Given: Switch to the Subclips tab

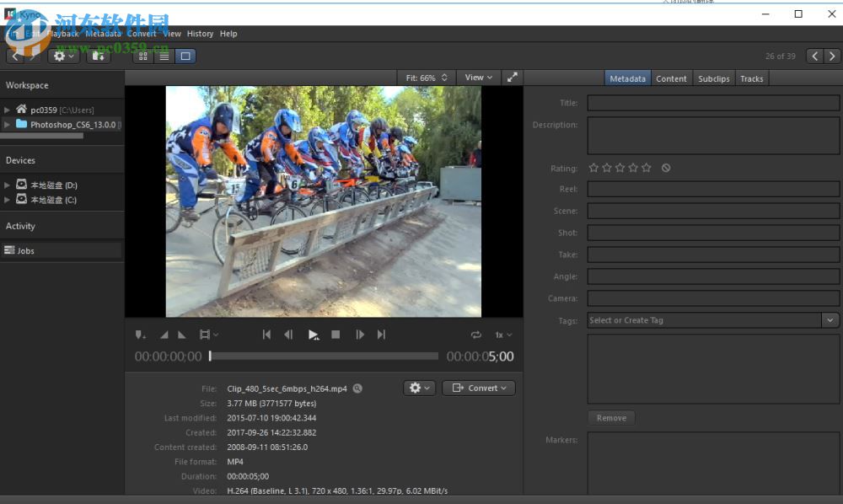Looking at the screenshot, I should 713,78.
